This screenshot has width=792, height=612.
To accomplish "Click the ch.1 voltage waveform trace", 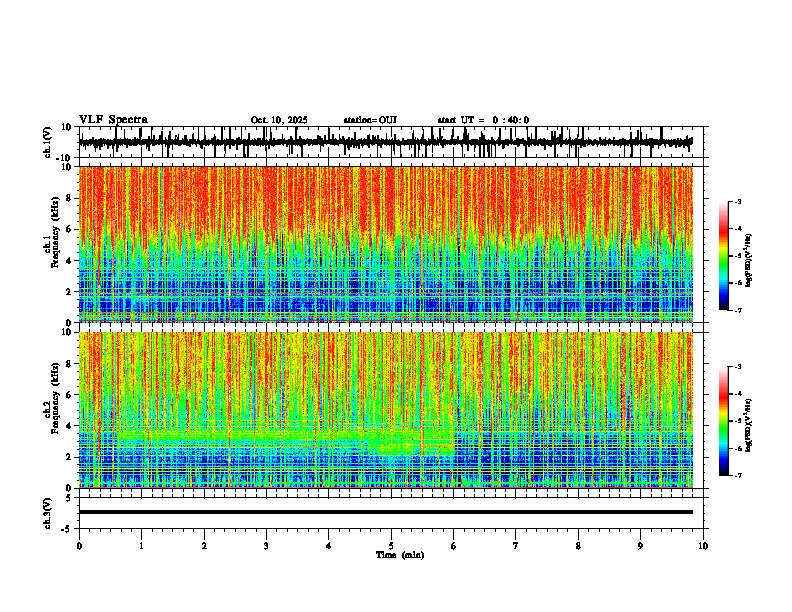I will (x=385, y=142).
